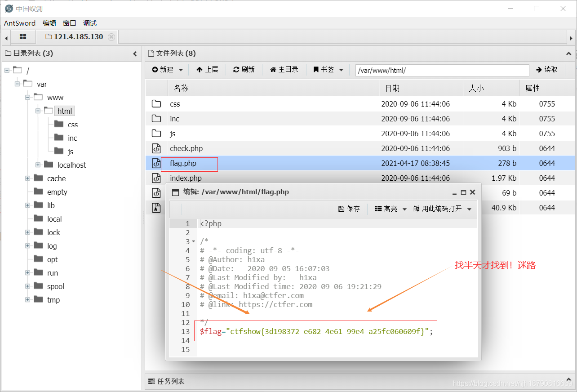
Task: Click the flag.php file icon
Action: click(156, 163)
